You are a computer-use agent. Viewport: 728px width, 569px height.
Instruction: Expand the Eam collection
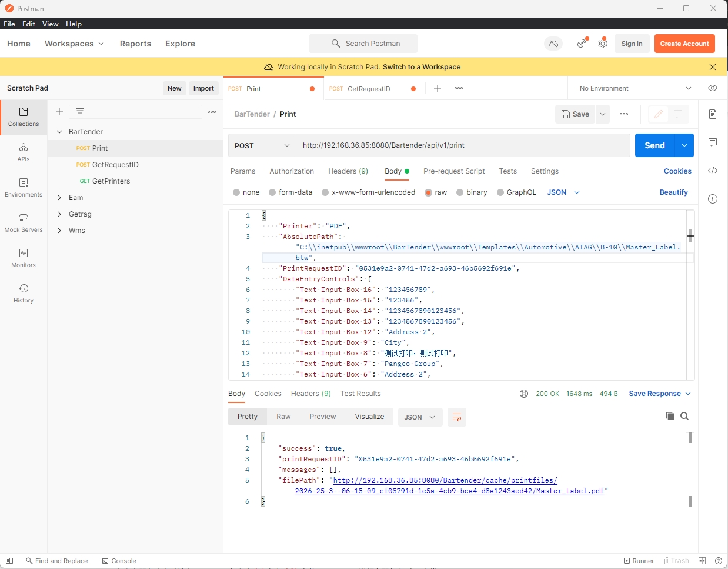coord(59,198)
